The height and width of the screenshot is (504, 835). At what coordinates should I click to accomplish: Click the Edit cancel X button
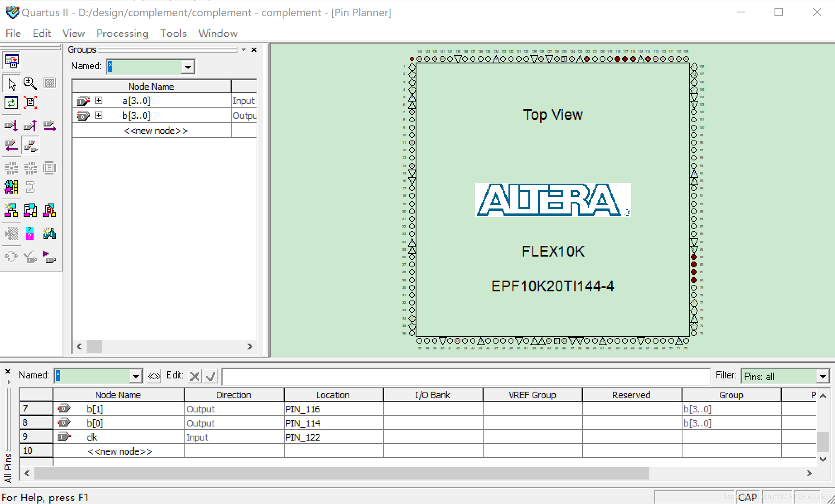point(194,376)
